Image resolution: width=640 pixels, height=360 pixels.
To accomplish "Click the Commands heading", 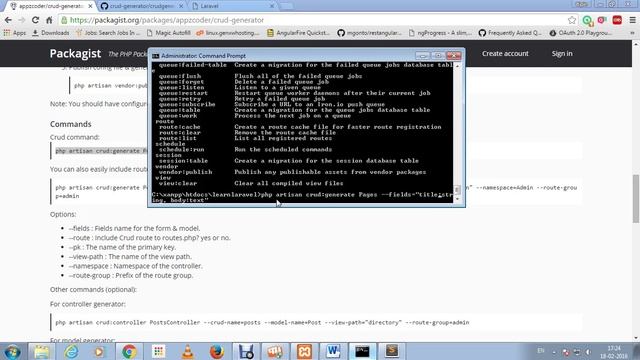I will [x=71, y=124].
